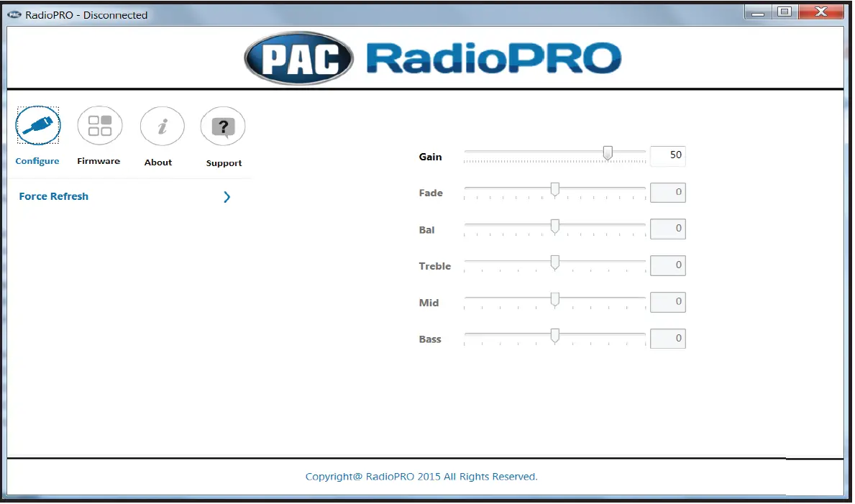Select the Bass value input box
Image resolution: width=855 pixels, height=504 pixels.
click(x=667, y=338)
